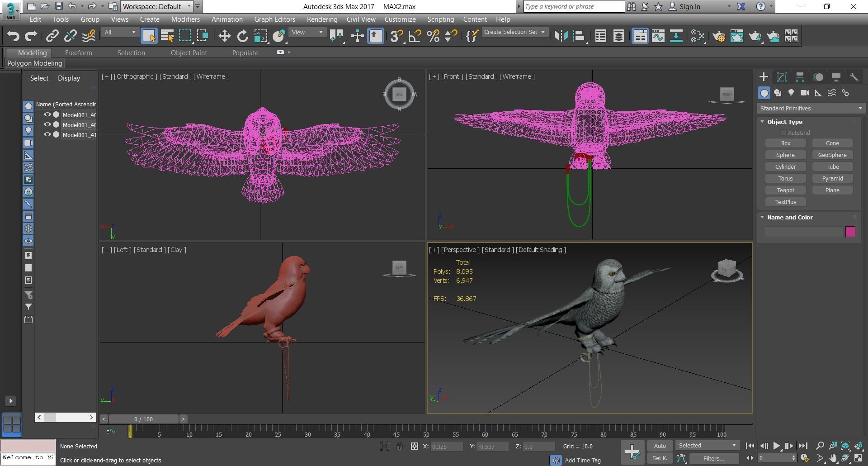This screenshot has height=466, width=868.
Task: Toggle 3D Snaps
Action: [x=396, y=36]
